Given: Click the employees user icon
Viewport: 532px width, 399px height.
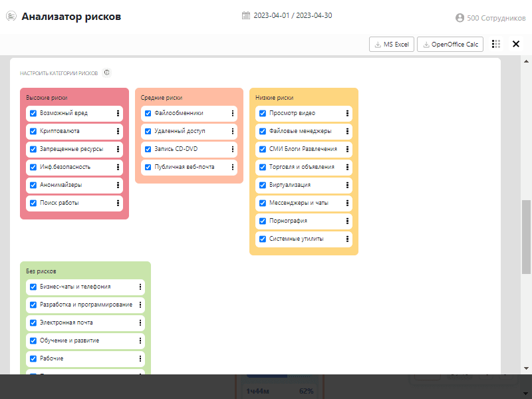Looking at the screenshot, I should [460, 18].
